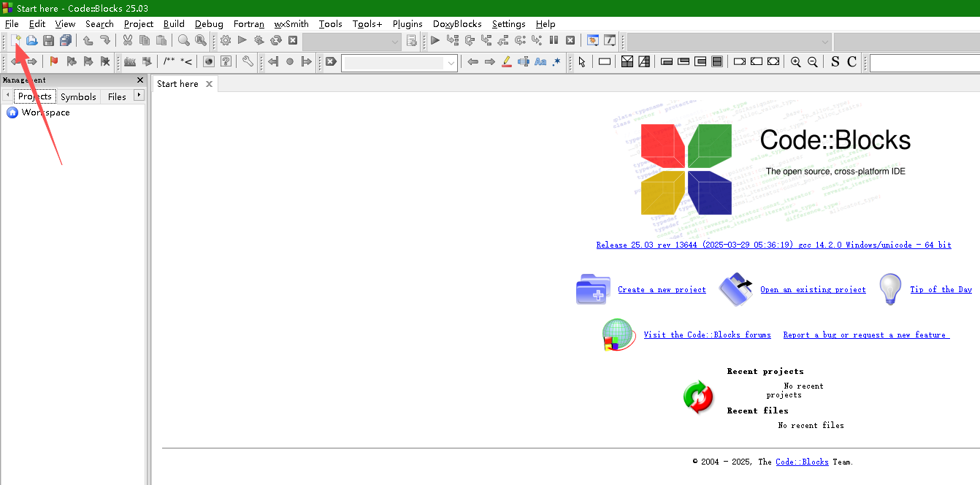Switch to the Symbols tab
Image resolution: width=980 pixels, height=485 pixels.
tap(78, 96)
